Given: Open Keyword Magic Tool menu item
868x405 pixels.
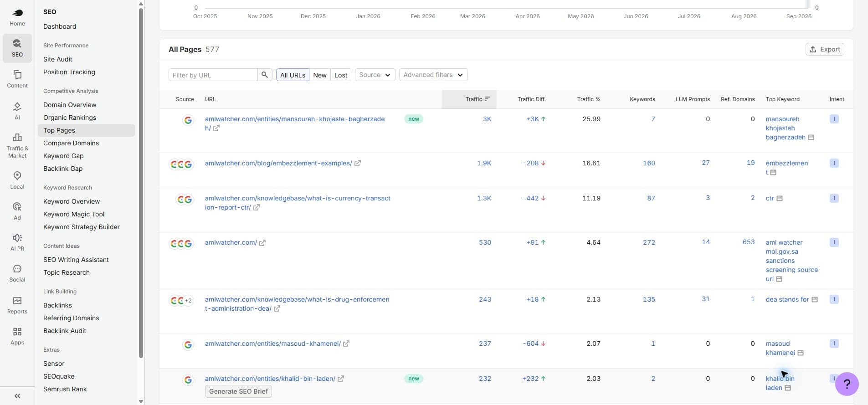Looking at the screenshot, I should pyautogui.click(x=74, y=214).
